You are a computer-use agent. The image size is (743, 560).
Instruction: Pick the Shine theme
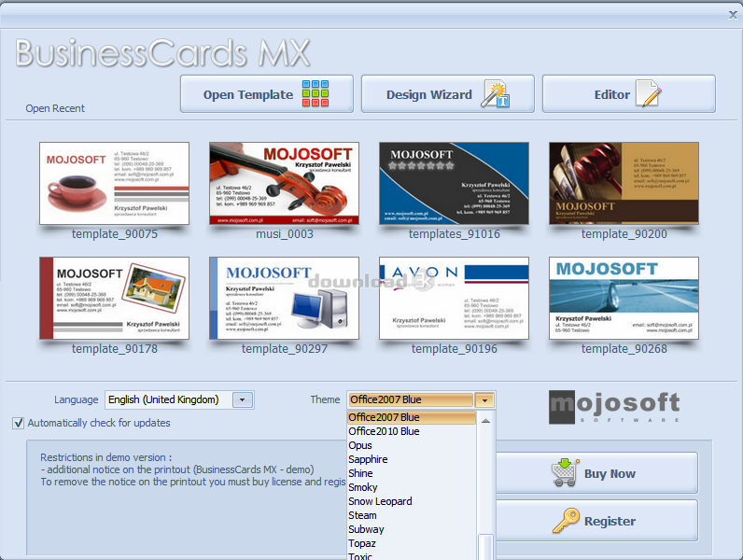point(412,473)
